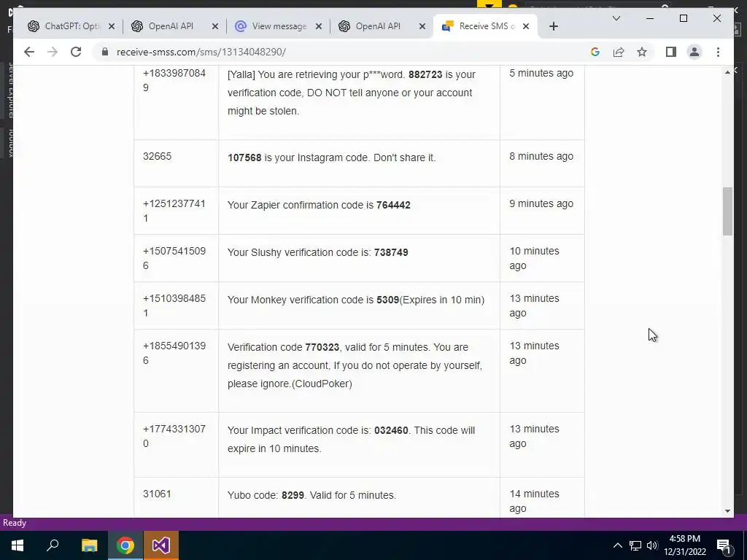Click the Ready status bar text
The height and width of the screenshot is (560, 747).
click(x=15, y=523)
